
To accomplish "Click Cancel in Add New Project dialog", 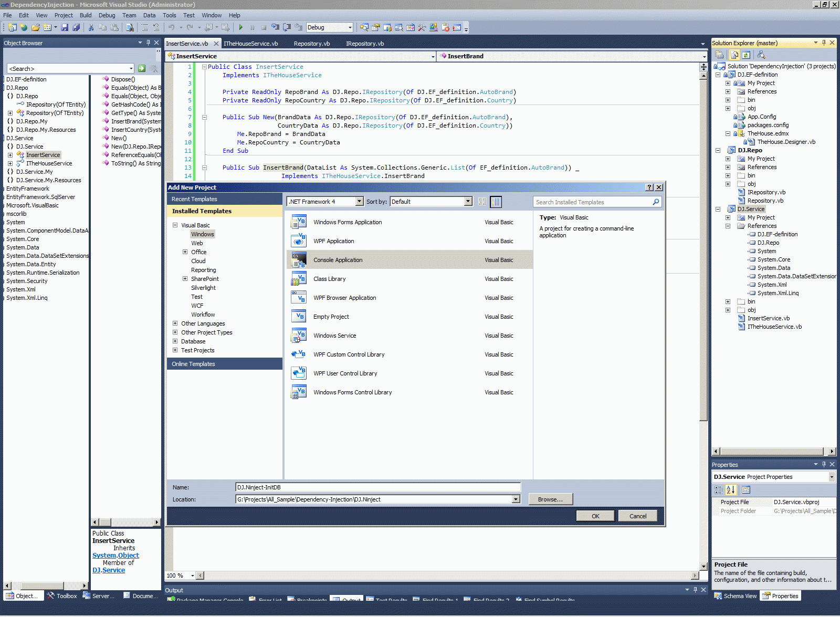I will (638, 516).
